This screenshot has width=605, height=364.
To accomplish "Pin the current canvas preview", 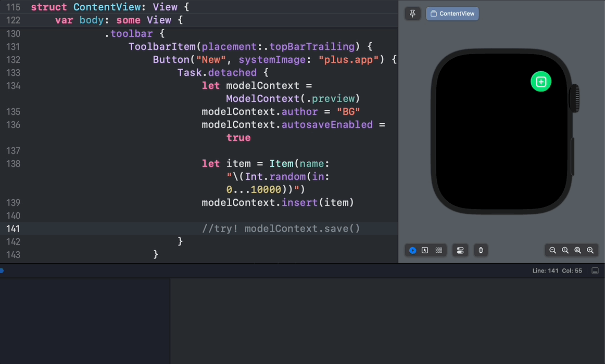I will point(412,14).
